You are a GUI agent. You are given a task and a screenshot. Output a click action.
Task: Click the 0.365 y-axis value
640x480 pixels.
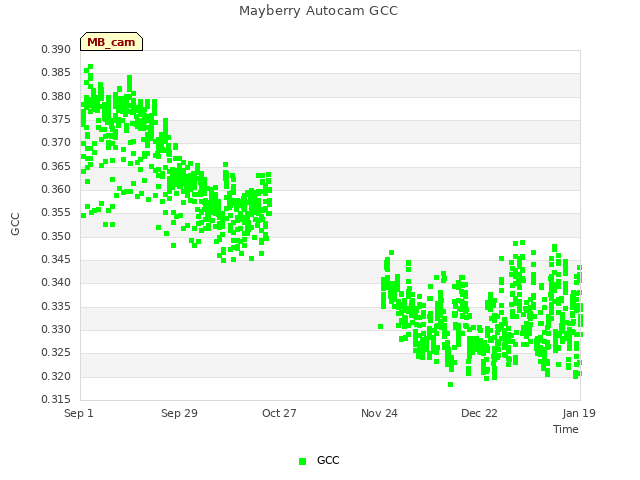coord(56,166)
